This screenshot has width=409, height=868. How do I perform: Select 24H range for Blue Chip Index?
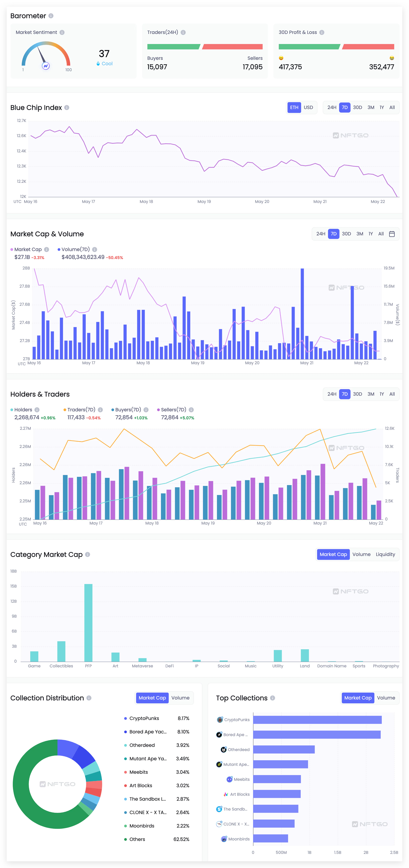332,108
